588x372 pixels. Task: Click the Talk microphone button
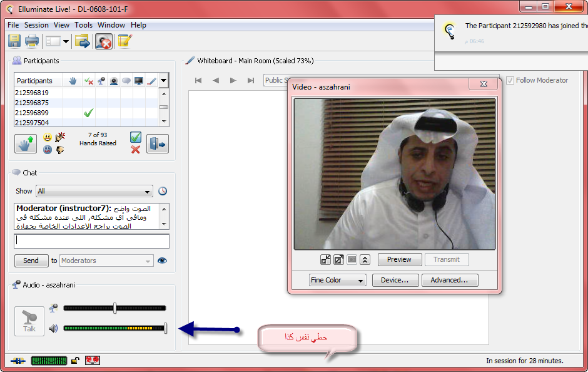29,321
